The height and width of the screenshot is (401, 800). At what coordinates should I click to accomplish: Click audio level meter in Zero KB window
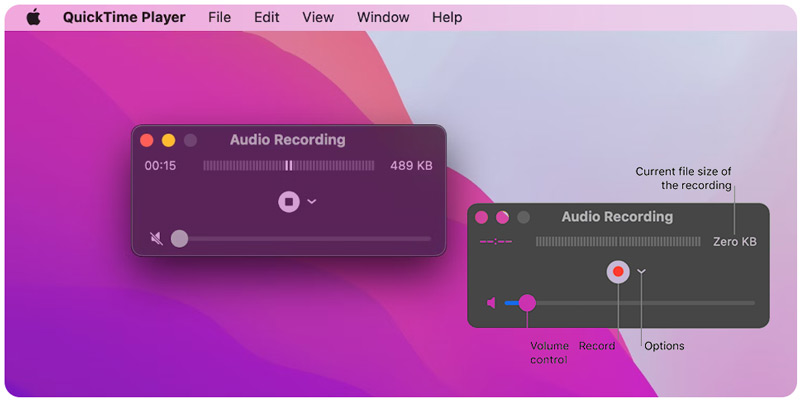618,241
